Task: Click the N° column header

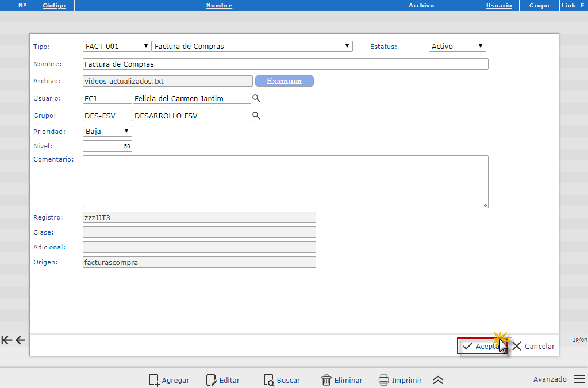Action: [x=22, y=5]
